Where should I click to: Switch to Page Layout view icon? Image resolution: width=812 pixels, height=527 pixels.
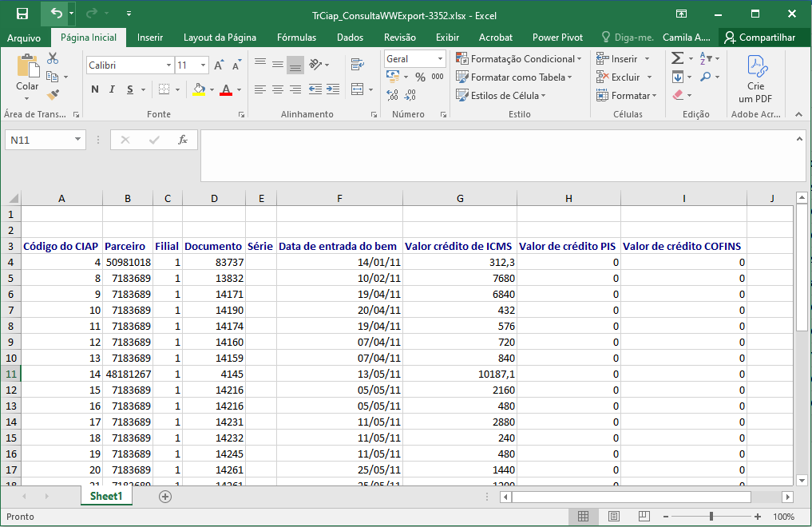pyautogui.click(x=614, y=516)
